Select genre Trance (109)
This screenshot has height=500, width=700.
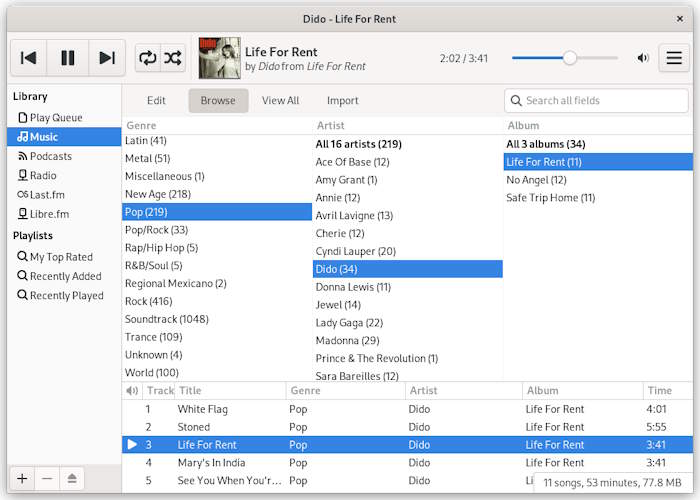(x=217, y=337)
